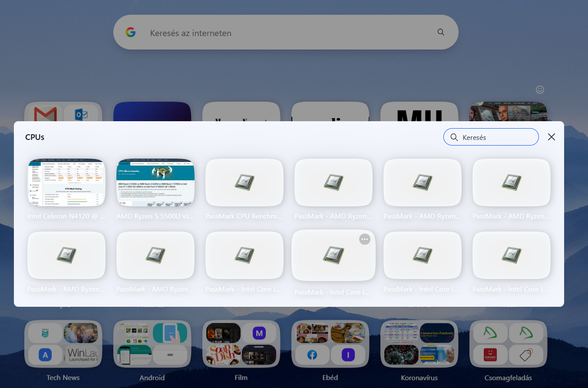Open the PassMark Intel Core tile showing options button
The image size is (588, 388).
coord(334,255)
